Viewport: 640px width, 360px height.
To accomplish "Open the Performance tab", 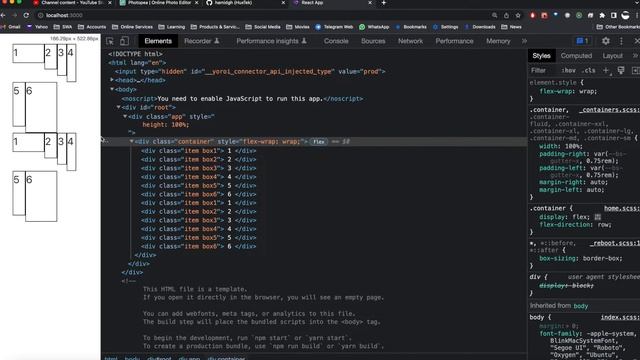I will [x=454, y=41].
